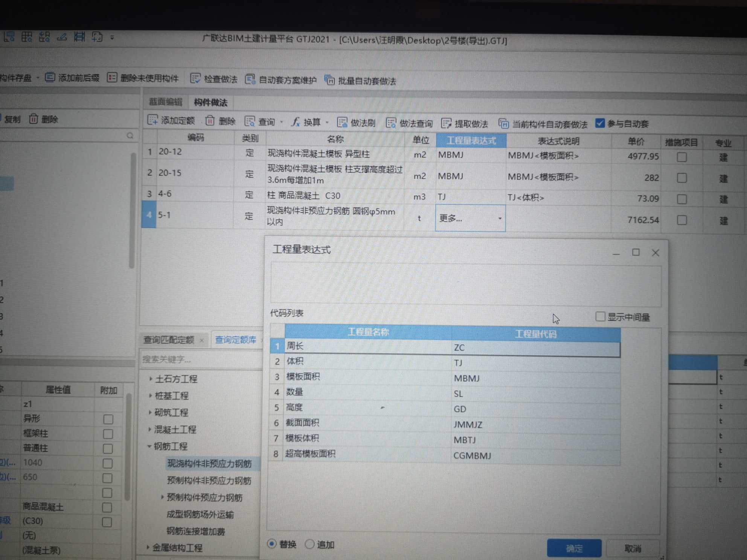
Task: Close the 工程量表达式 dialog
Action: pyautogui.click(x=656, y=253)
